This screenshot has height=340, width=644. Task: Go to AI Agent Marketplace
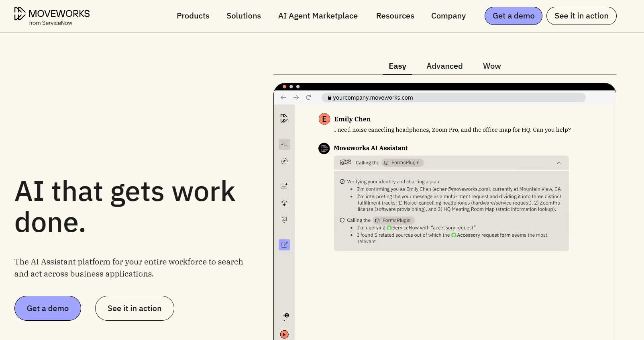pyautogui.click(x=318, y=16)
